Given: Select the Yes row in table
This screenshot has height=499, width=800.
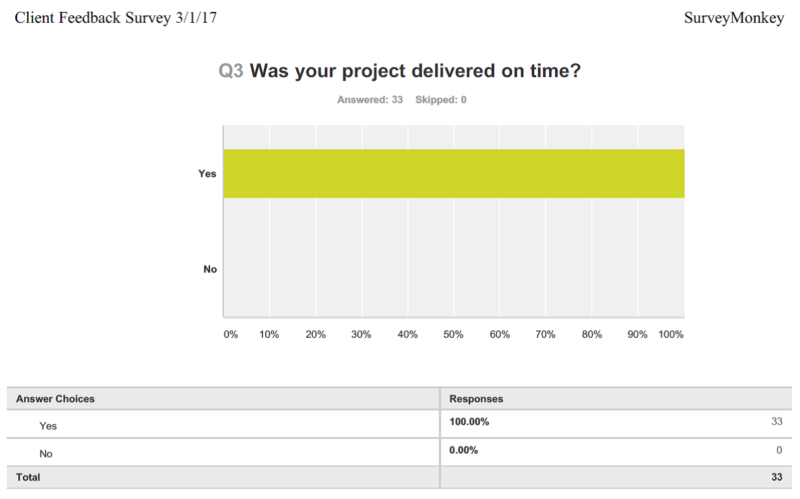Looking at the screenshot, I should click(x=399, y=424).
